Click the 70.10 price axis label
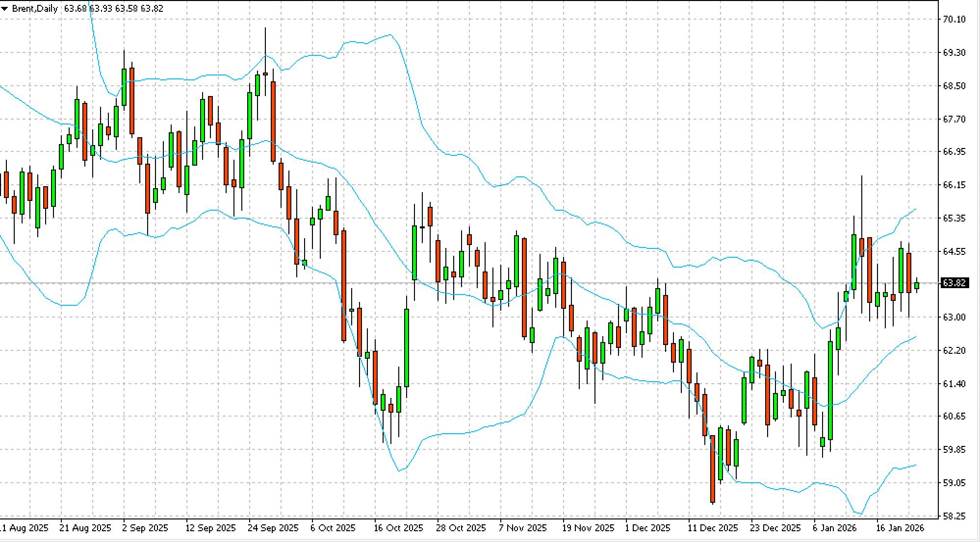Image resolution: width=980 pixels, height=542 pixels. [954, 19]
